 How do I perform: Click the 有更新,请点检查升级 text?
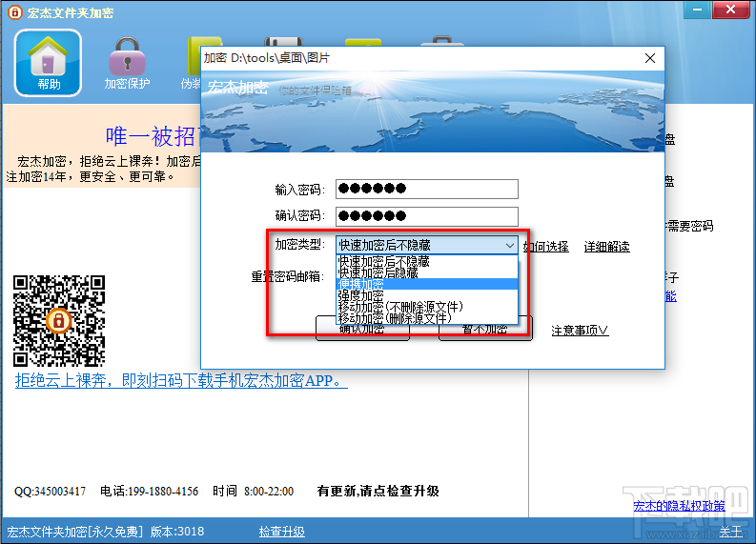378,491
